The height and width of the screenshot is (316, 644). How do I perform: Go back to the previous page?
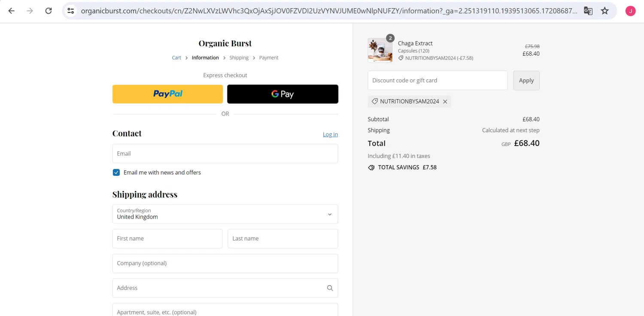coord(12,11)
